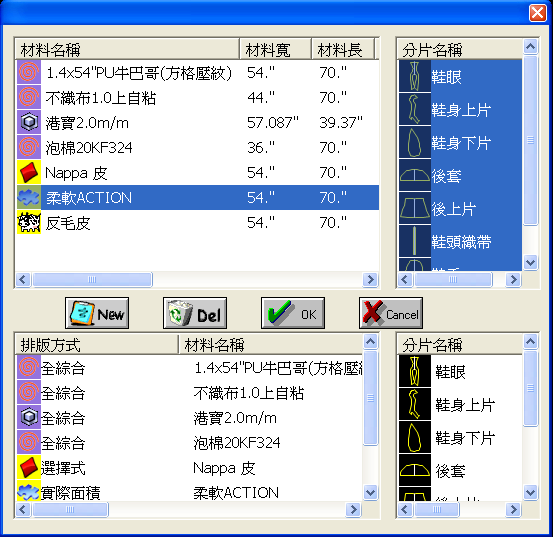The height and width of the screenshot is (537, 553).
Task: Click left arrow of lower piece list scrollbar
Action: 405,509
